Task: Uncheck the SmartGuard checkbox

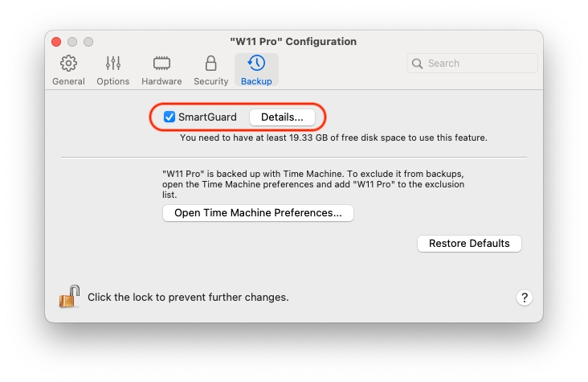Action: coord(169,117)
